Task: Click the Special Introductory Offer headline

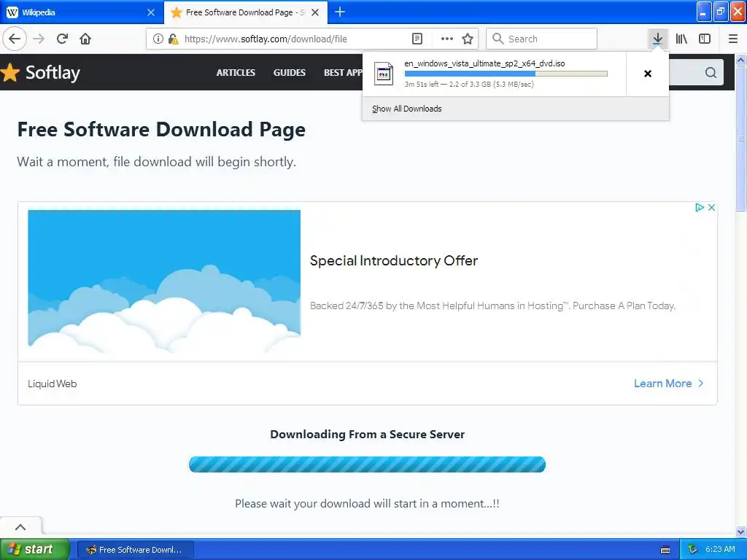Action: click(x=393, y=260)
